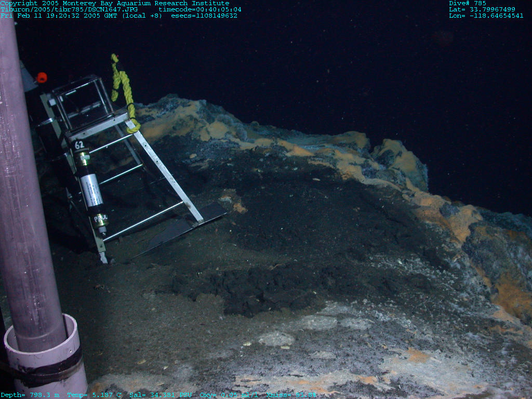Click the 'Lat= 33.79967499' readout

click(x=482, y=9)
